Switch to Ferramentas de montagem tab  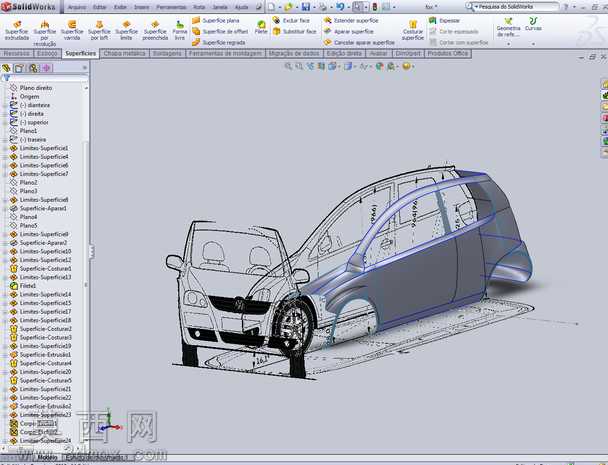tap(225, 53)
